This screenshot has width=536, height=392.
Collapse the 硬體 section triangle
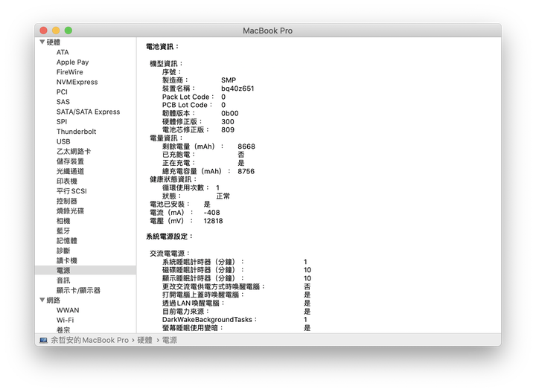pyautogui.click(x=42, y=42)
